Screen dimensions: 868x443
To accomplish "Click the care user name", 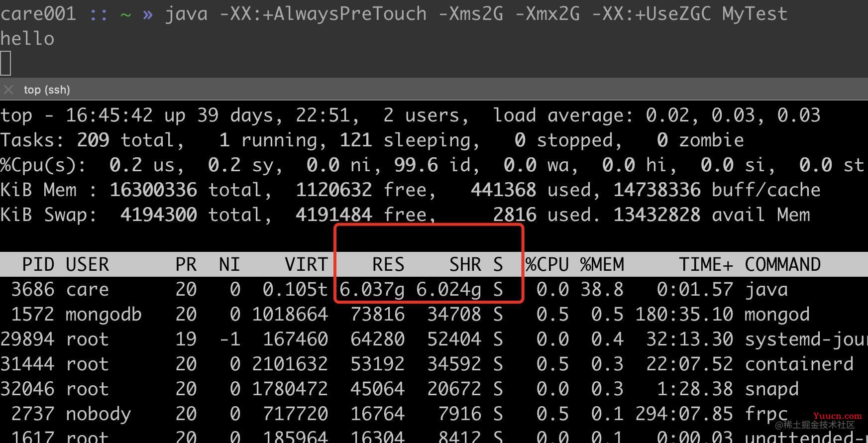I will pos(87,289).
